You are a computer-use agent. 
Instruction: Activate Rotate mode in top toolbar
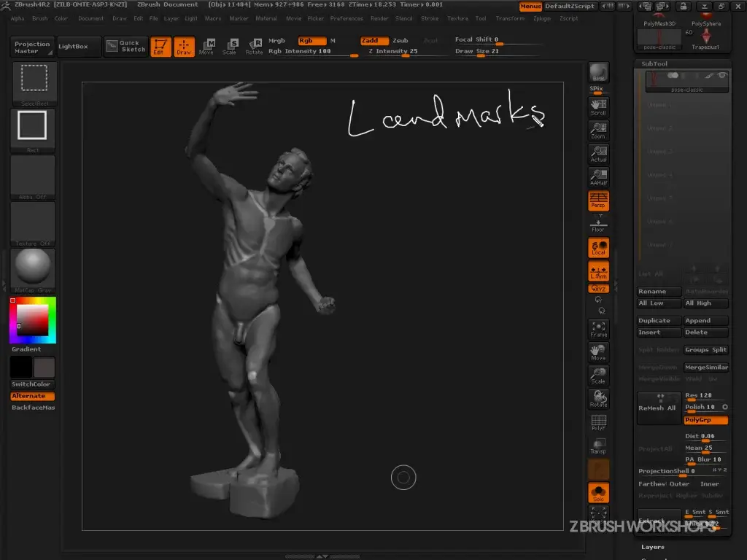[254, 47]
